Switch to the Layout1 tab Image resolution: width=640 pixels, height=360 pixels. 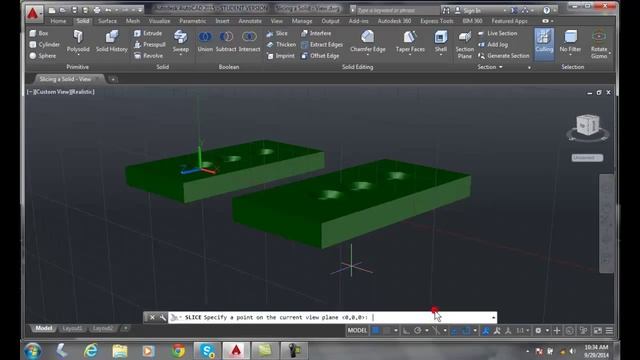[72, 328]
